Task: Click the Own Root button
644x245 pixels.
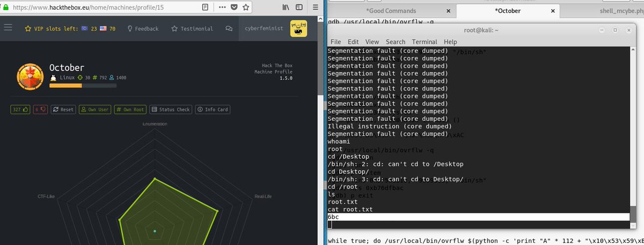Action: (130, 109)
